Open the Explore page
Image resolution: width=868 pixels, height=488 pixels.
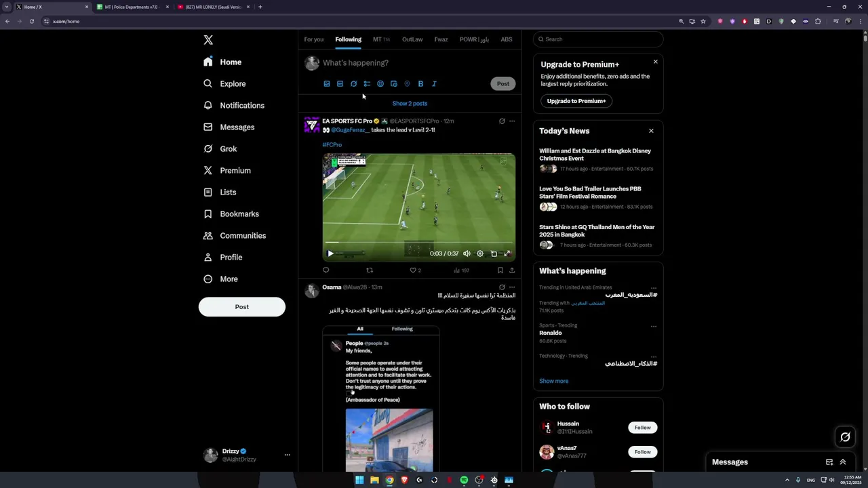coord(224,83)
